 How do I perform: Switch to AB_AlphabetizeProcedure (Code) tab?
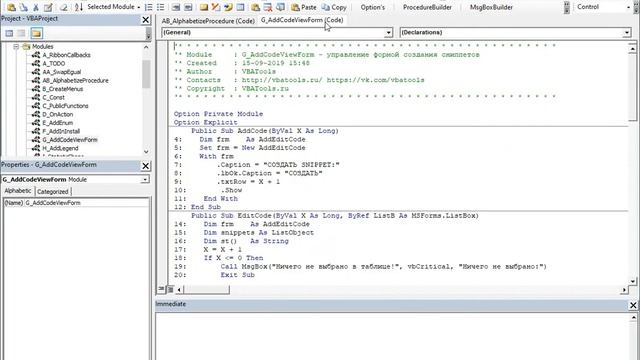coord(208,20)
